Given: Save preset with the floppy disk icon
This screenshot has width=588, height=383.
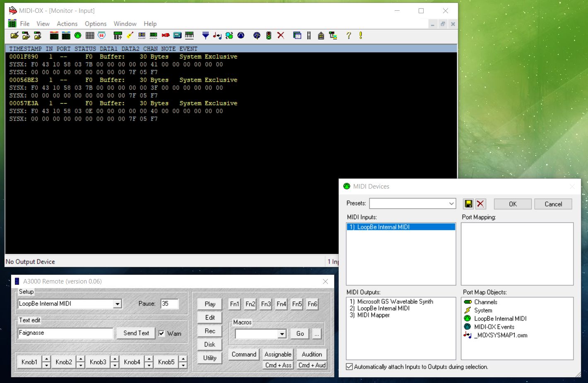Looking at the screenshot, I should pyautogui.click(x=468, y=204).
